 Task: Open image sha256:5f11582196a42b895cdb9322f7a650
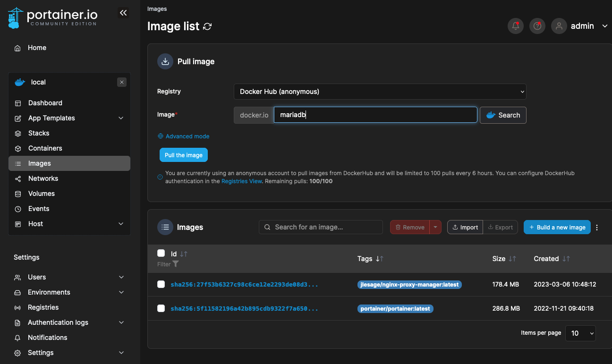244,309
